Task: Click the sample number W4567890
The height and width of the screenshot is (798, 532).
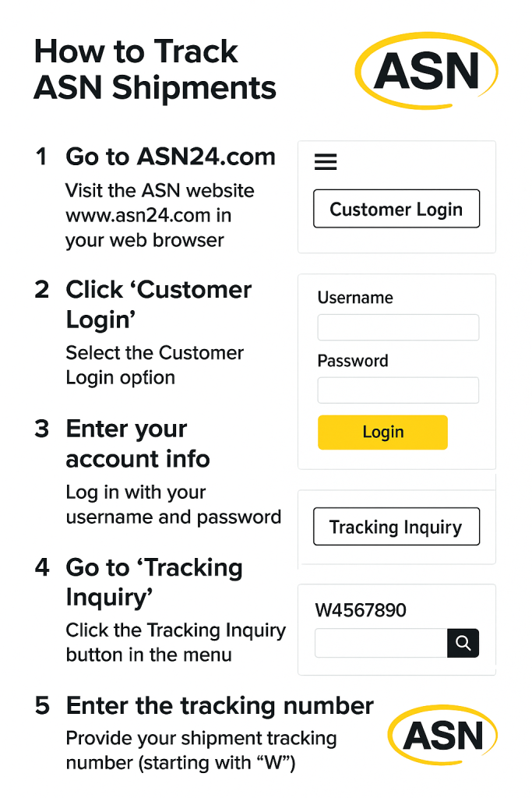Action: pyautogui.click(x=361, y=610)
